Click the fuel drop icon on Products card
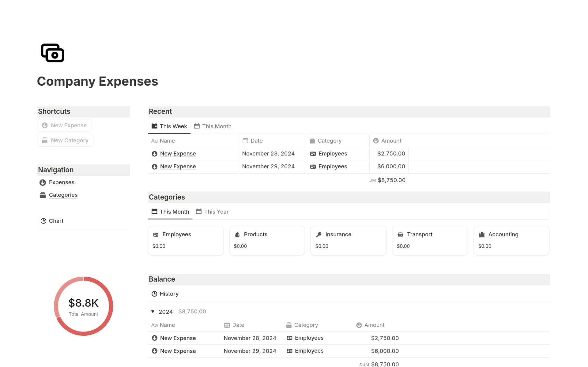This screenshot has height=367, width=588. 237,234
